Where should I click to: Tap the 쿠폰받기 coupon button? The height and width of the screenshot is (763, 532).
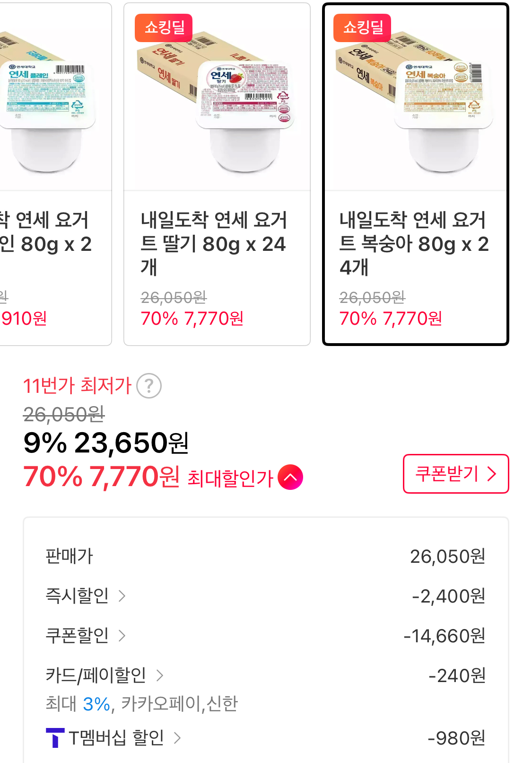click(455, 474)
